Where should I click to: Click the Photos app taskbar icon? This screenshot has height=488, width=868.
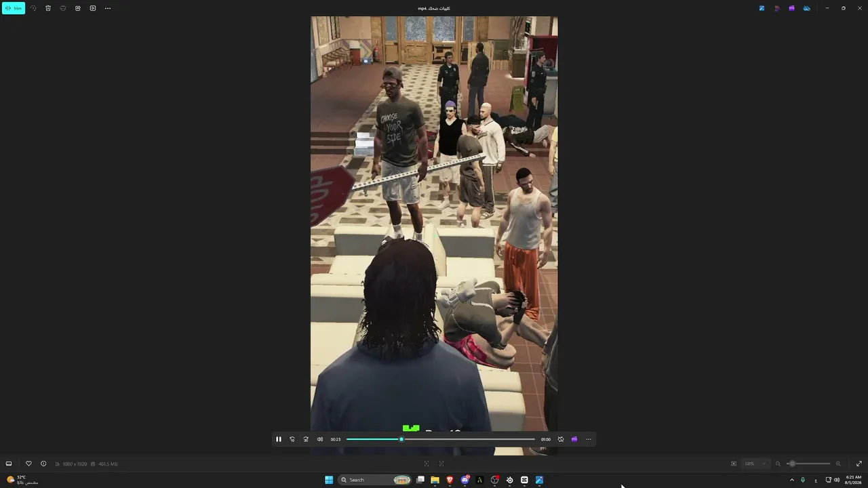539,480
